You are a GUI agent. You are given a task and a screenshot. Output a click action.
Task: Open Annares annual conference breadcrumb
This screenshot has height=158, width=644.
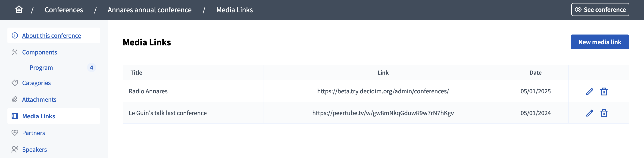(150, 10)
